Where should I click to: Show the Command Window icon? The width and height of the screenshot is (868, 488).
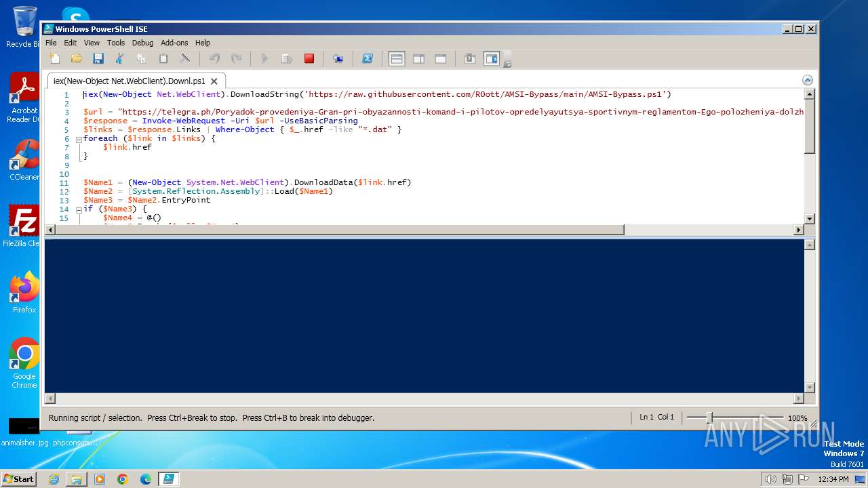[x=469, y=59]
